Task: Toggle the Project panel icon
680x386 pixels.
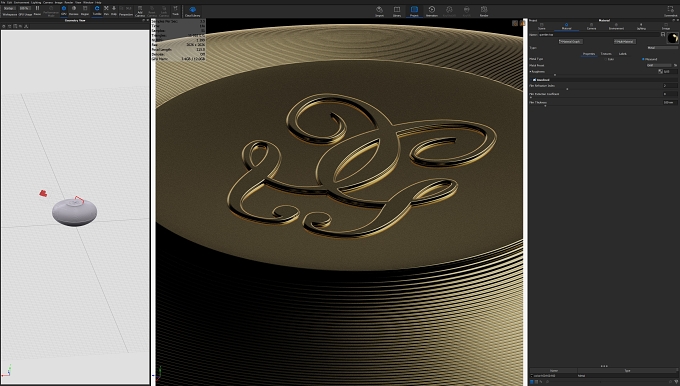Action: [414, 11]
